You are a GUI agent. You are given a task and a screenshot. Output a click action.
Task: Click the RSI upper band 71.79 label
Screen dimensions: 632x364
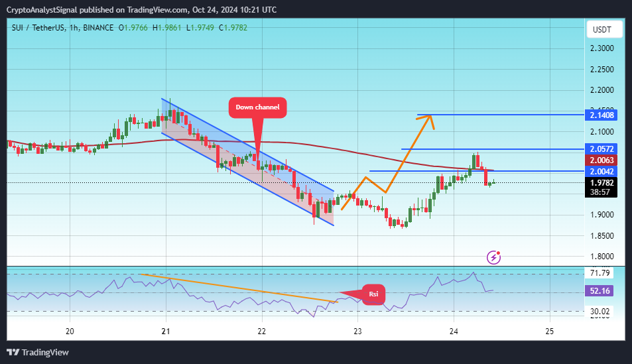tap(600, 273)
